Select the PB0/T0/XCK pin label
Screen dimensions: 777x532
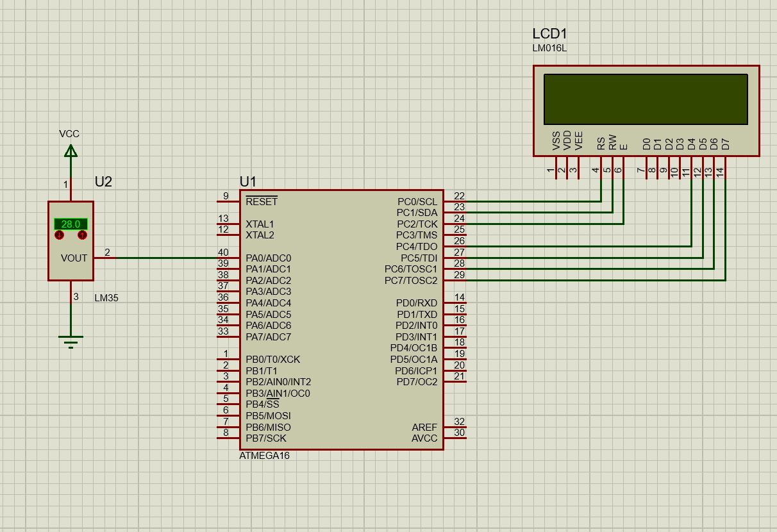[x=272, y=360]
